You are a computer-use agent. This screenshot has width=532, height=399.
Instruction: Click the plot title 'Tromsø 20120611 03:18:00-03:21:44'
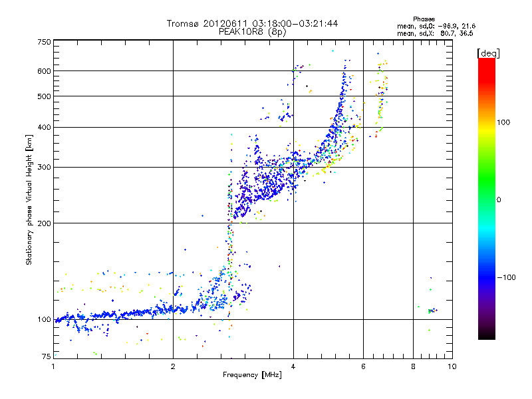(252, 23)
